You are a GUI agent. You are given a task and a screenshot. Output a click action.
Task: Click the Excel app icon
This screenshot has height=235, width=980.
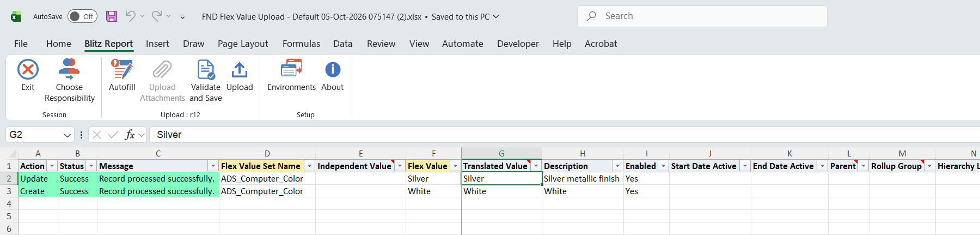point(16,16)
